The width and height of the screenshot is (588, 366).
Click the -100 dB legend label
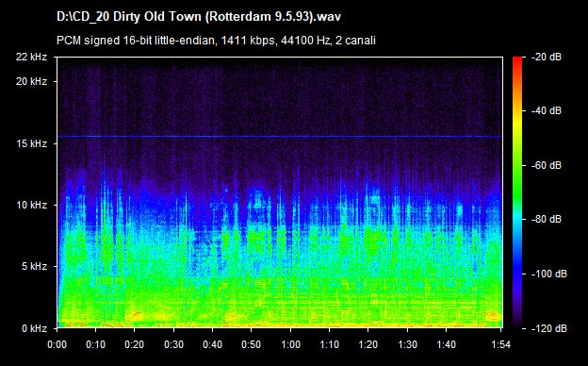pyautogui.click(x=549, y=274)
